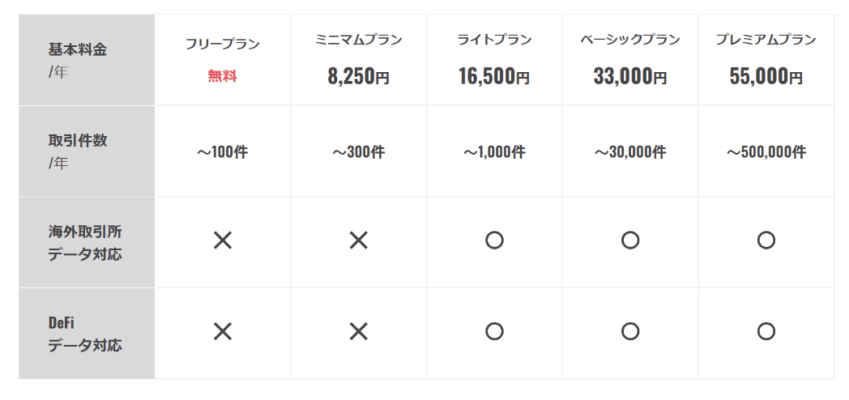849x400 pixels.
Task: Click the X icon for ミニマムプラン 海外取引所データ対応
Action: [358, 240]
